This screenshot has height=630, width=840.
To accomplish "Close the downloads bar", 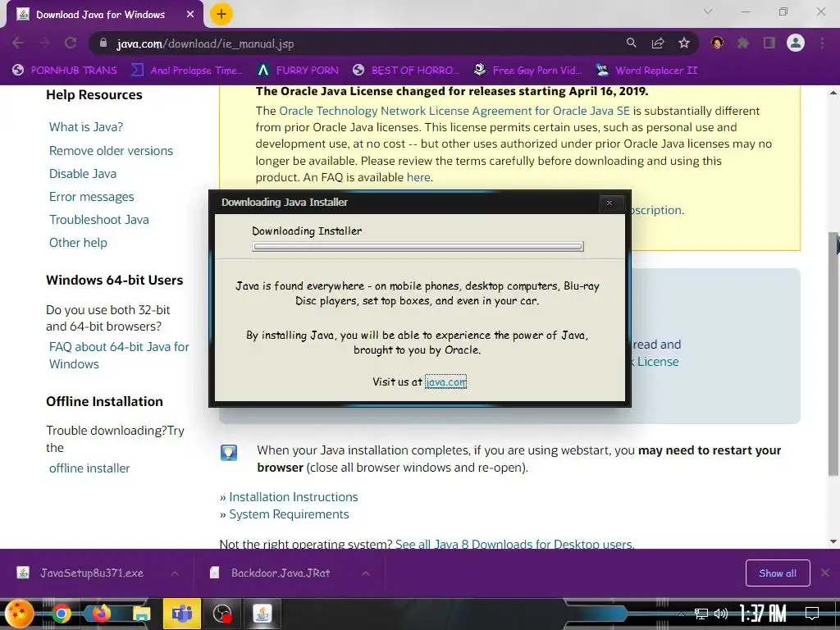I will [825, 573].
